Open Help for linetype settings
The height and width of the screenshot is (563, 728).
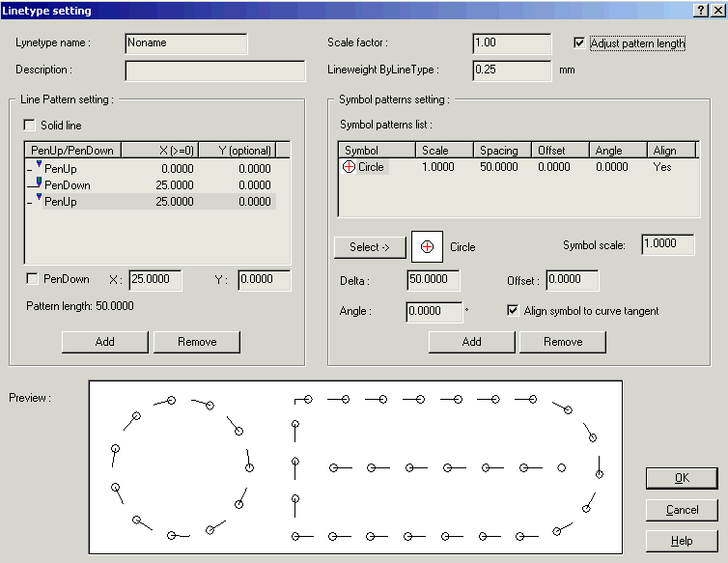tap(682, 541)
